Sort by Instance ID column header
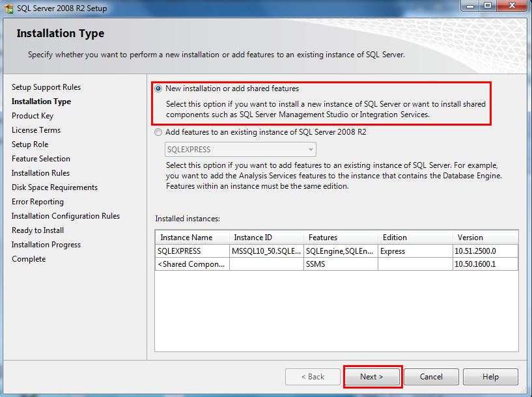This screenshot has height=397, width=532. pos(267,238)
